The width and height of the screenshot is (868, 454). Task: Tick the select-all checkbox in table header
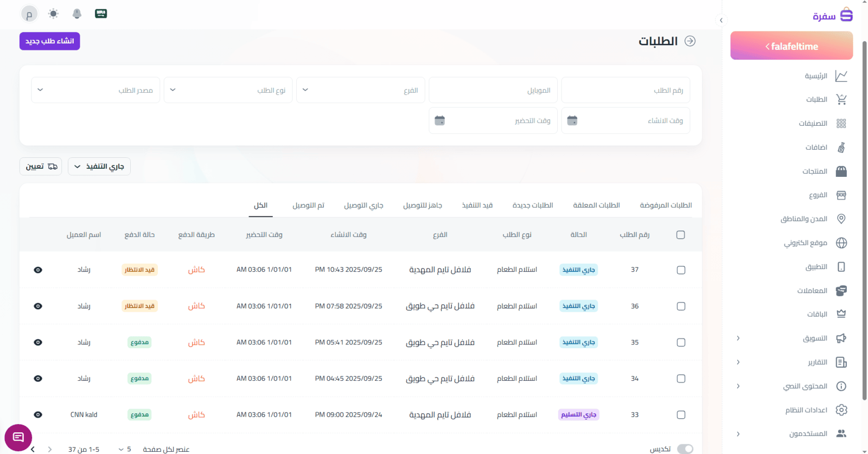coord(681,235)
